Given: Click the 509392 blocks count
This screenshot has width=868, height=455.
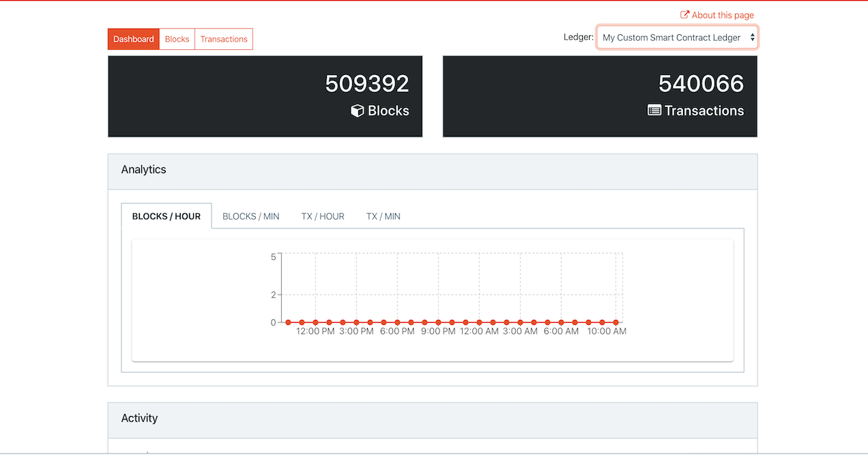Looking at the screenshot, I should tap(367, 84).
